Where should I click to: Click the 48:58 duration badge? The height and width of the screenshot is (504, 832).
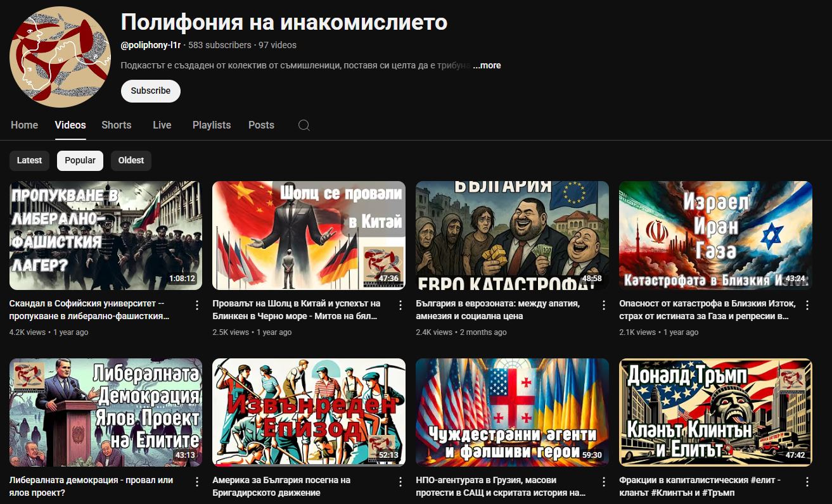point(592,279)
